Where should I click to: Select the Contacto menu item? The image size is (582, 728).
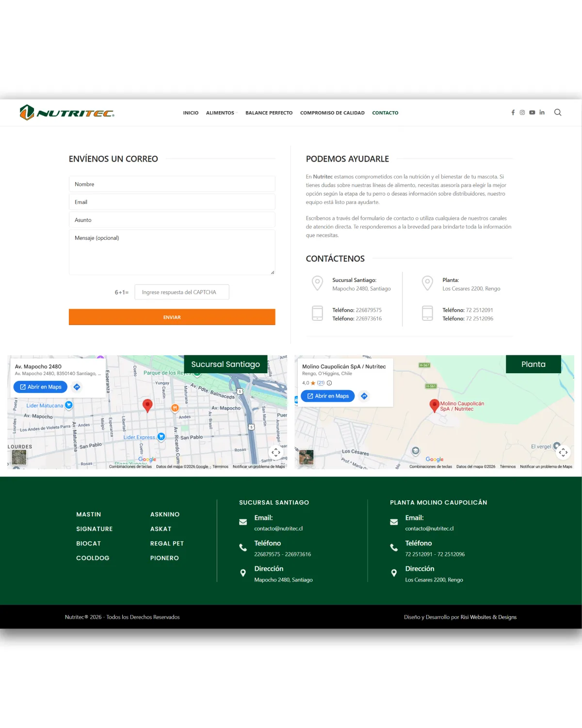pos(385,113)
